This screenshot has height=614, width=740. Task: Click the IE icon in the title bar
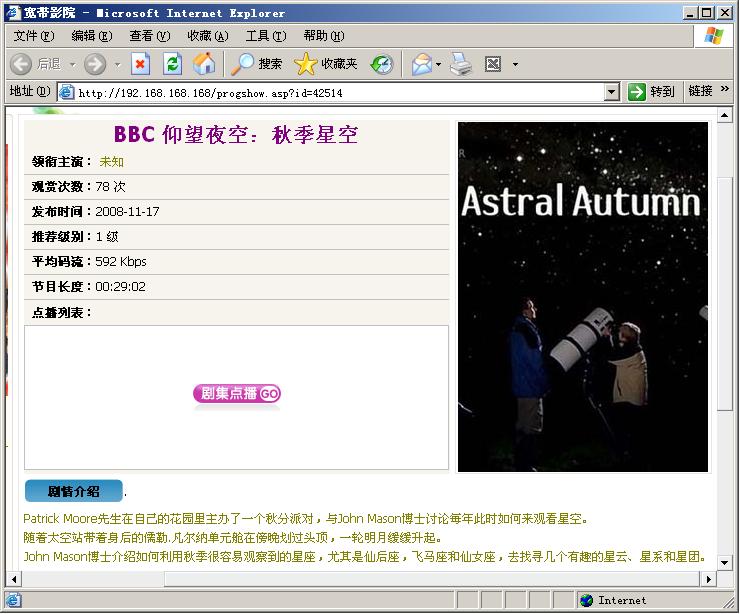click(x=13, y=13)
